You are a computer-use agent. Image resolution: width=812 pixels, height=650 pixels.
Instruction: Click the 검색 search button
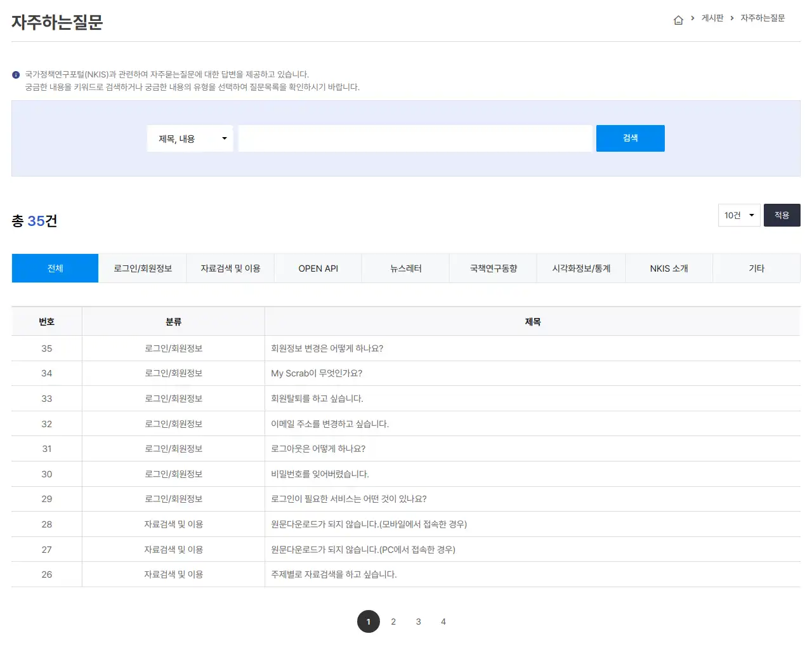630,138
